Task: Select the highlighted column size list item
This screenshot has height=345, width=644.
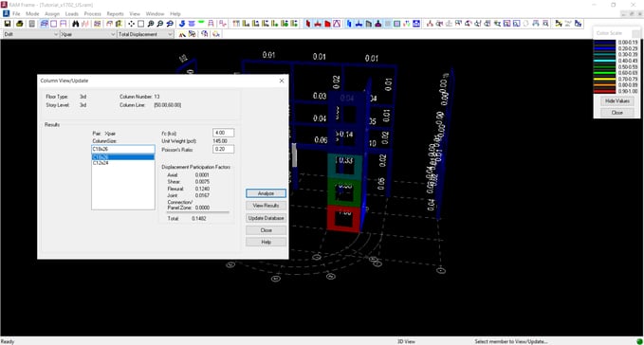Action: [x=123, y=157]
